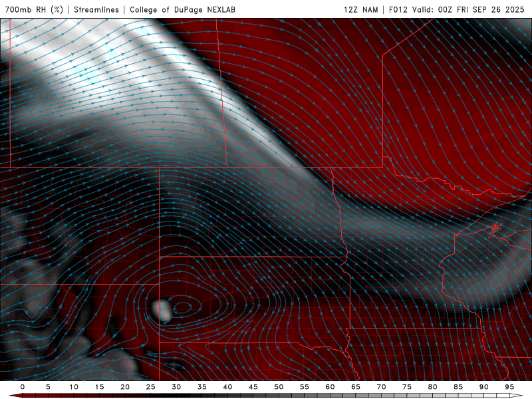
Task: Click the '95' label on the color scale
Action: point(509,387)
